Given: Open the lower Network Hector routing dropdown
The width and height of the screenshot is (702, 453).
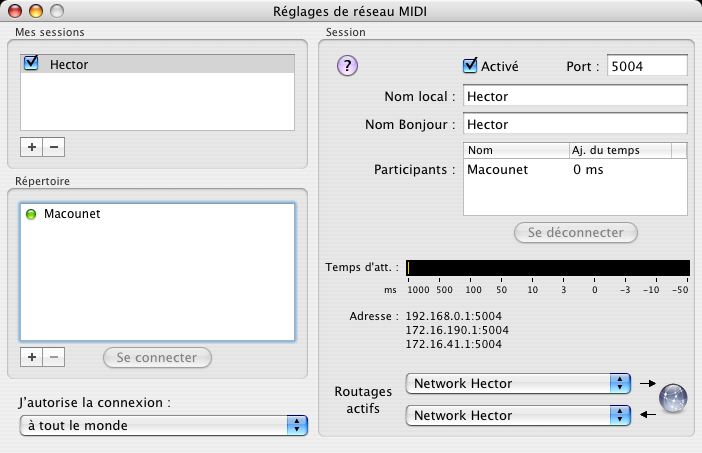Looking at the screenshot, I should click(x=518, y=415).
